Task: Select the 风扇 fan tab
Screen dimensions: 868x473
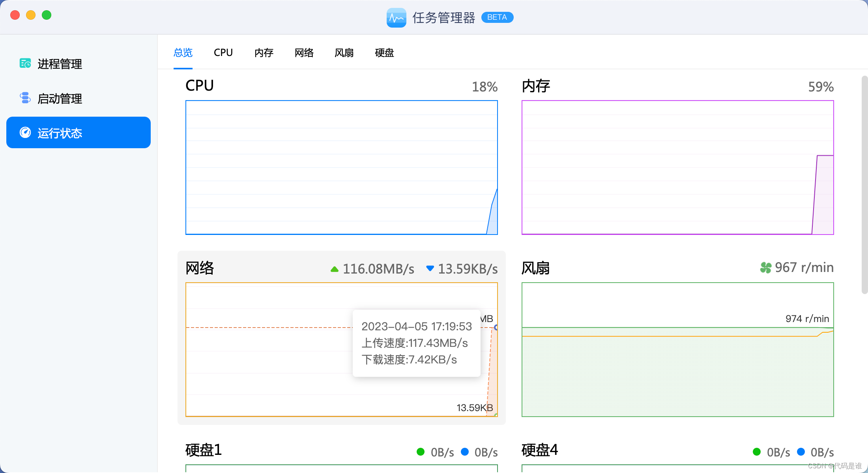Action: pyautogui.click(x=344, y=53)
